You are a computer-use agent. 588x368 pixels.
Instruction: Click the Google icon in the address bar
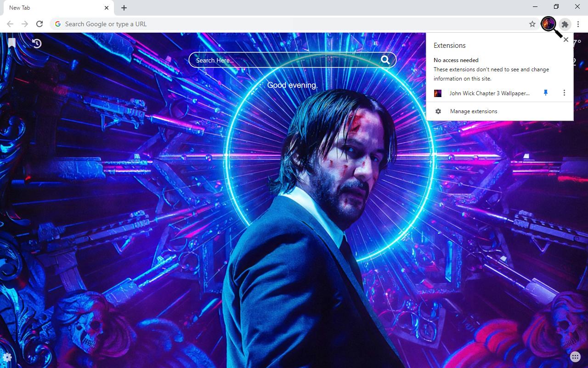(58, 24)
